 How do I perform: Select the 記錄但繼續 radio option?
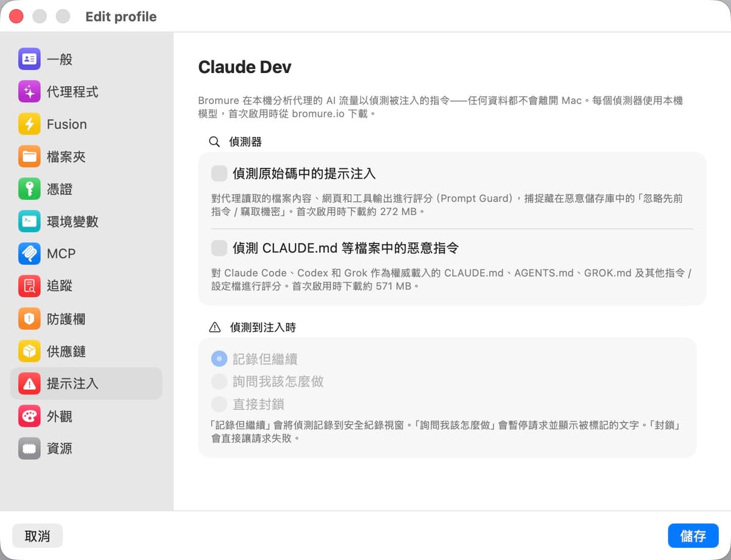click(x=219, y=359)
